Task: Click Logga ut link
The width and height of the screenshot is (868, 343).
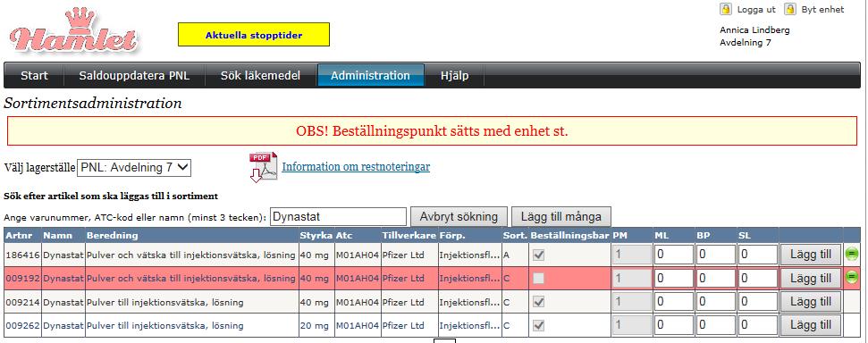Action: 756,10
